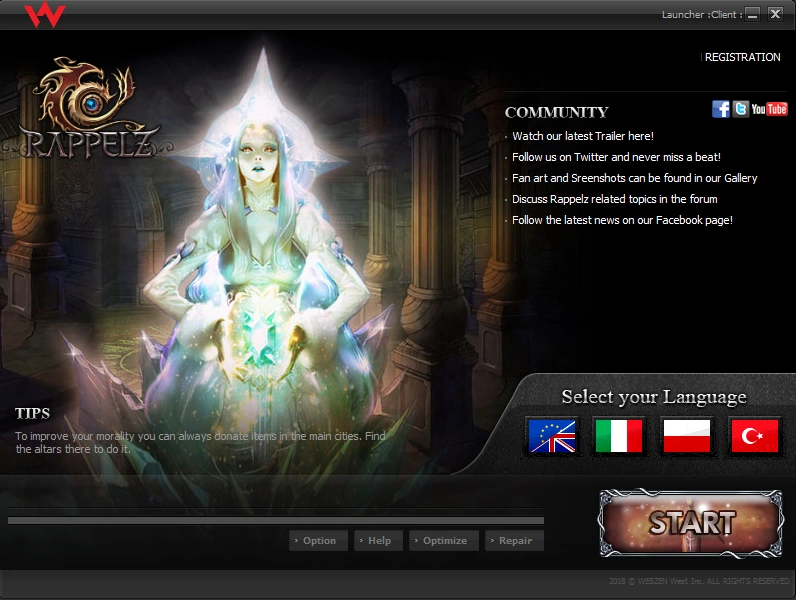Screen dimensions: 796x600
Task: Select English language flag
Action: [x=552, y=436]
